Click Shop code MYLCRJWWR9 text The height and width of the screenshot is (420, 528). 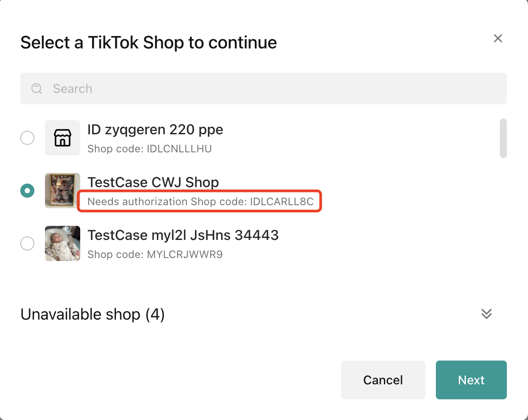point(155,254)
